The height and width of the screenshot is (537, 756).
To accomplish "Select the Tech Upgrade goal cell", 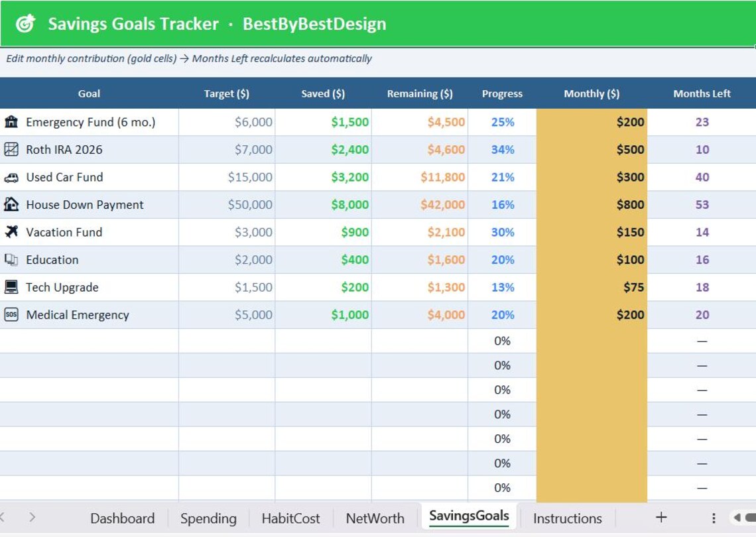I will (90, 287).
